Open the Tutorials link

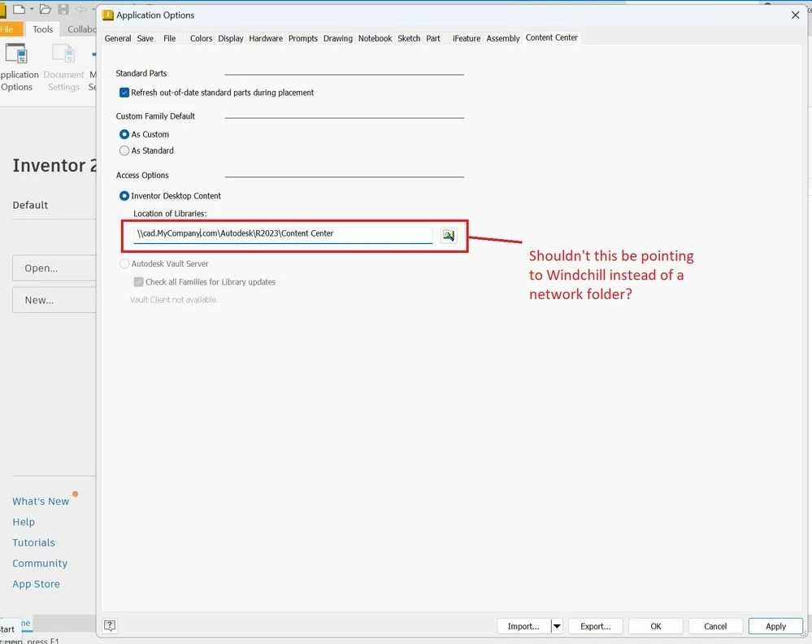(34, 542)
